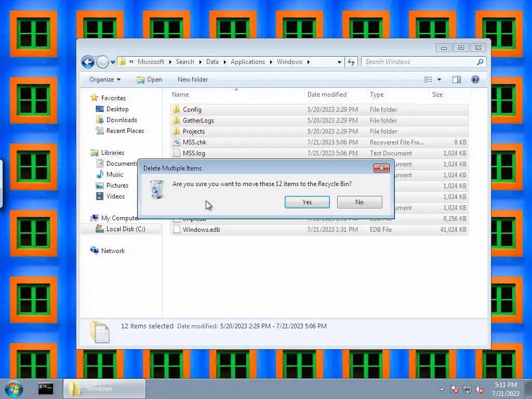Select the Windows.edb file icon
This screenshot has height=399, width=532.
pyautogui.click(x=177, y=229)
